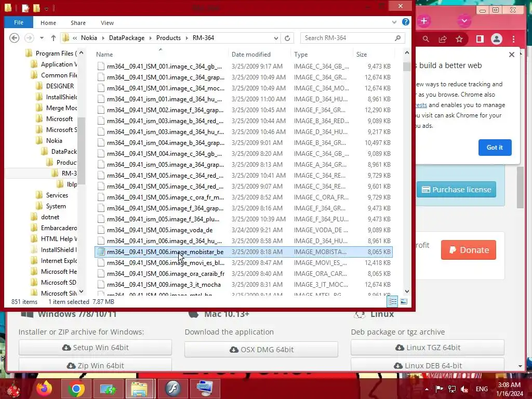Open the Home ribbon tab
532x399 pixels.
[x=48, y=23]
